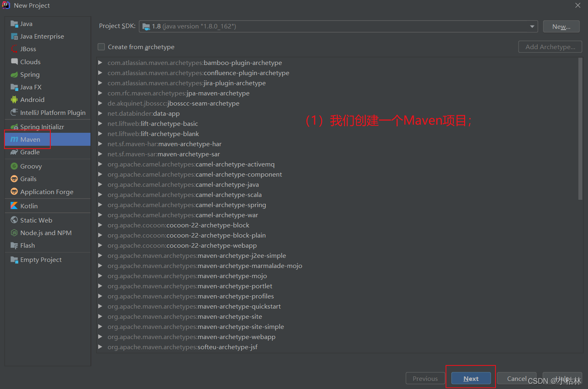Viewport: 588px width, 389px height.
Task: Select Kotlin project type
Action: pos(48,206)
